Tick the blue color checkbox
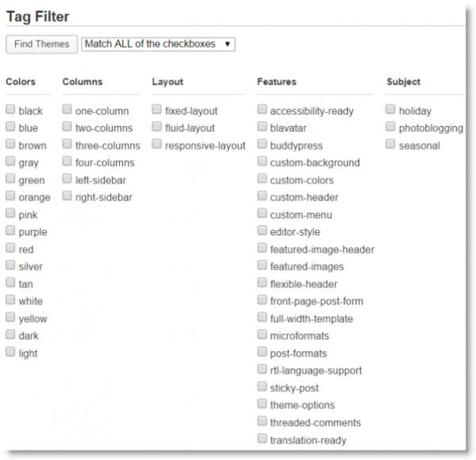Viewport: 476px width, 460px height. point(10,126)
